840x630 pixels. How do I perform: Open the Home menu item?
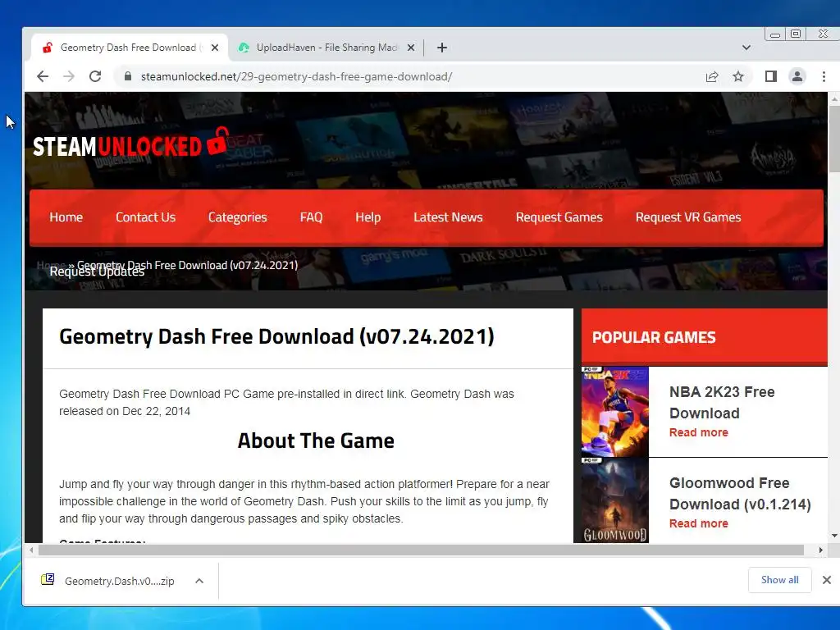(66, 217)
